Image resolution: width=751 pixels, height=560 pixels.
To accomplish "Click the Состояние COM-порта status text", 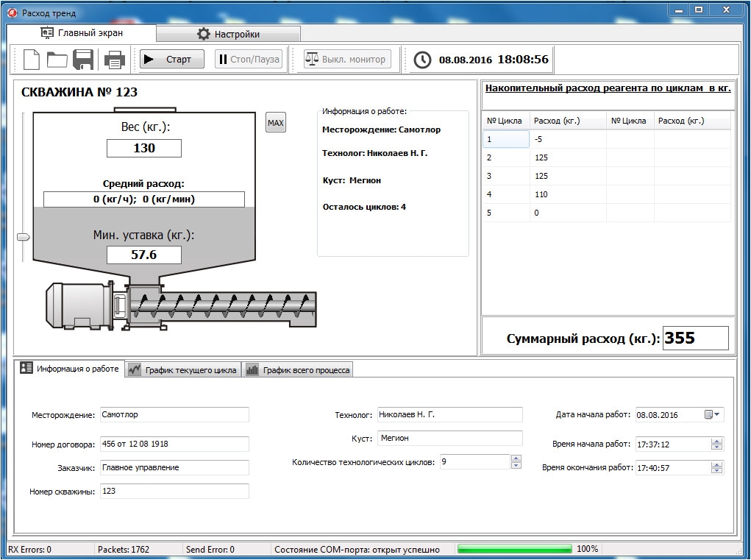I will tap(357, 550).
